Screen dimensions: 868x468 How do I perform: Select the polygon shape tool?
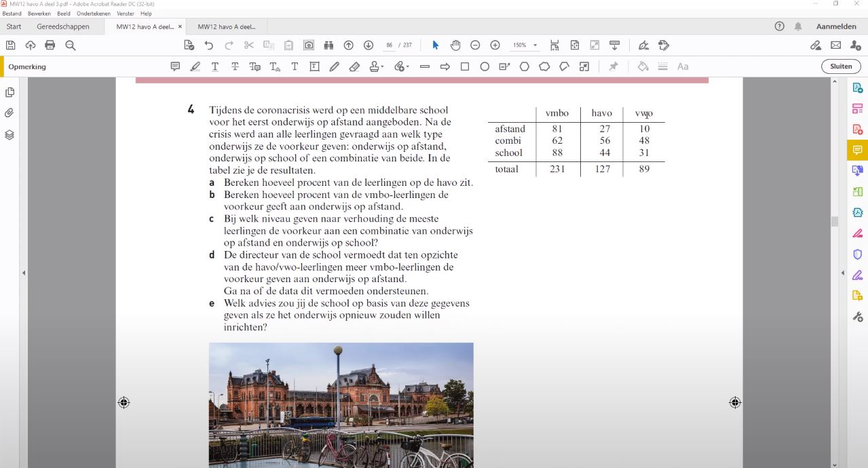pos(525,66)
